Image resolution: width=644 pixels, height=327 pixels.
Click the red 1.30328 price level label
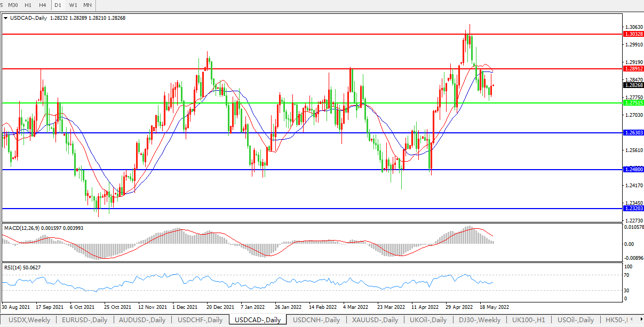click(633, 34)
